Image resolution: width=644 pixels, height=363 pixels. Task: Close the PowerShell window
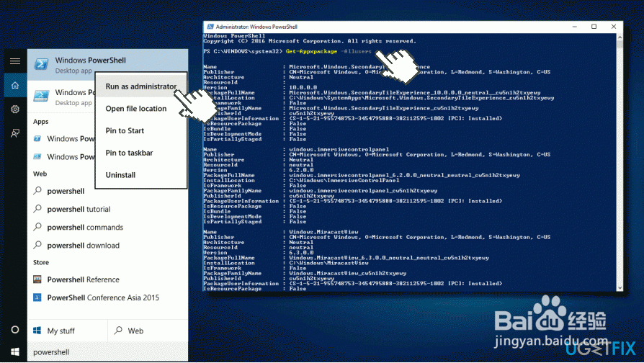pyautogui.click(x=613, y=27)
